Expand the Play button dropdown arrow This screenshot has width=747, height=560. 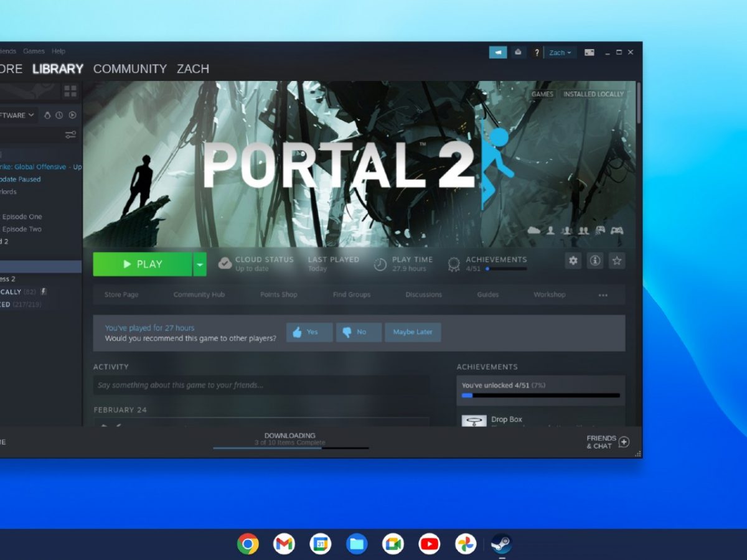click(x=200, y=264)
